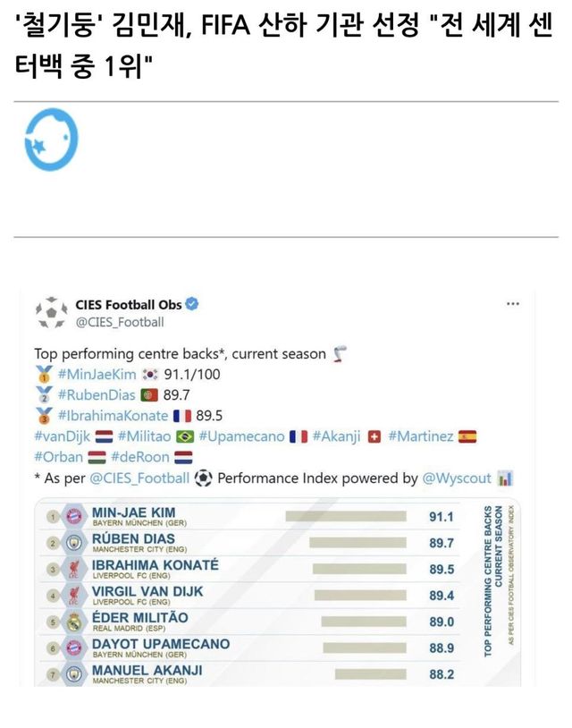Click Real Madrid crest beside Éder Militão
The width and height of the screenshot is (572, 728).
point(75,622)
